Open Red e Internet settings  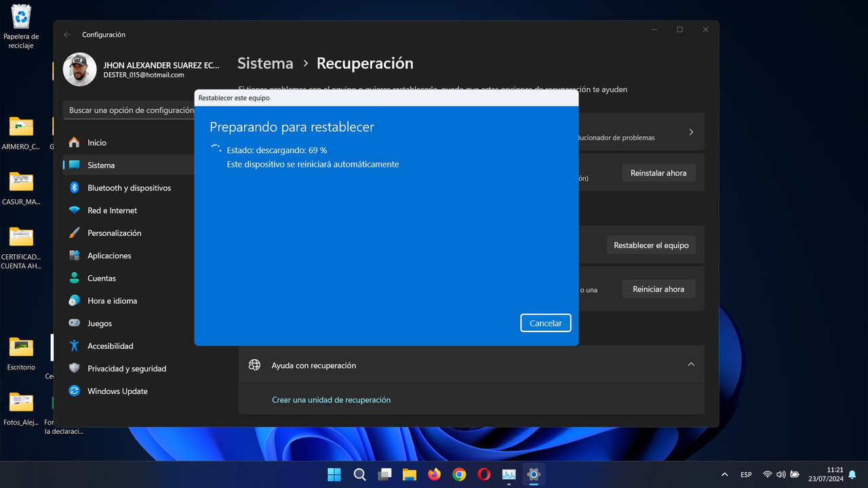pyautogui.click(x=129, y=211)
